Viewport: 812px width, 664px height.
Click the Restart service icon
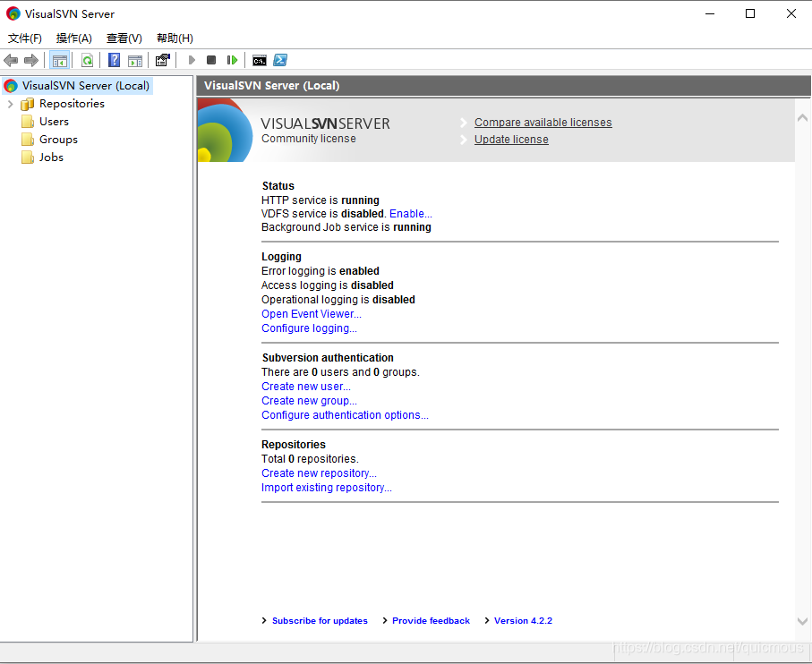coord(232,60)
